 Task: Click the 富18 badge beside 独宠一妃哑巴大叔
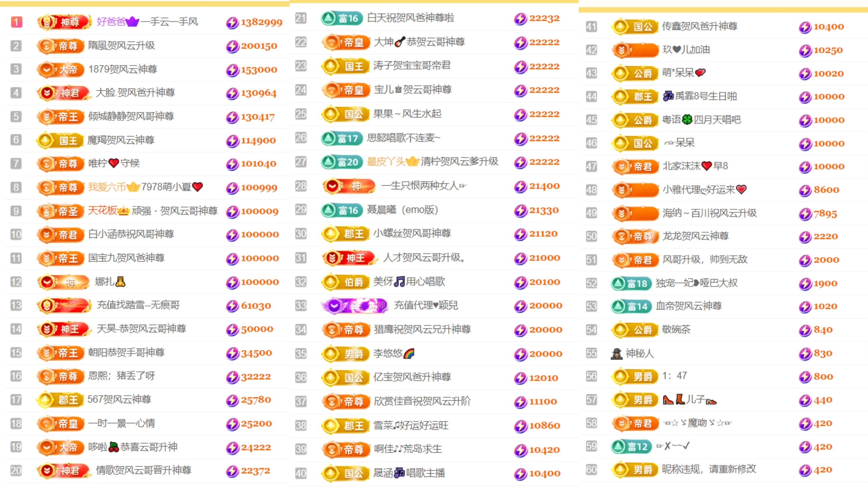click(x=632, y=283)
